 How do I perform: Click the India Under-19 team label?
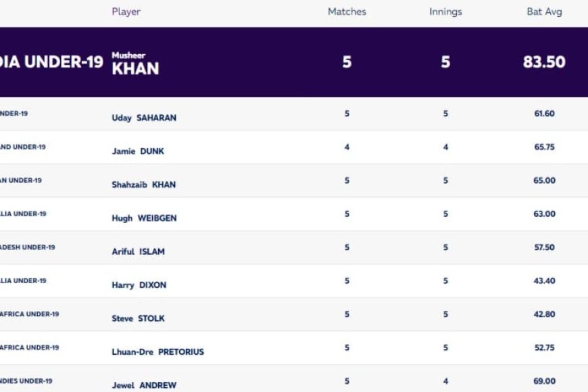[51, 62]
